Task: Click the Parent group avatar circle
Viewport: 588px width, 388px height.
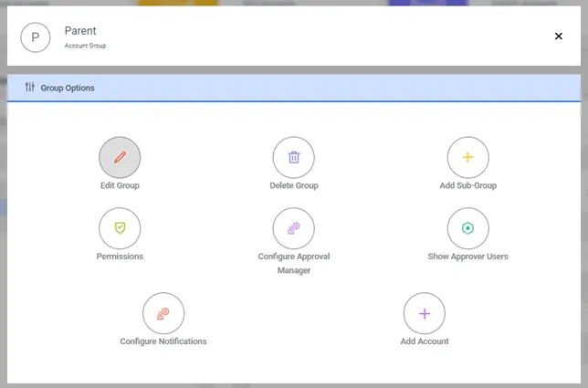Action: point(36,37)
